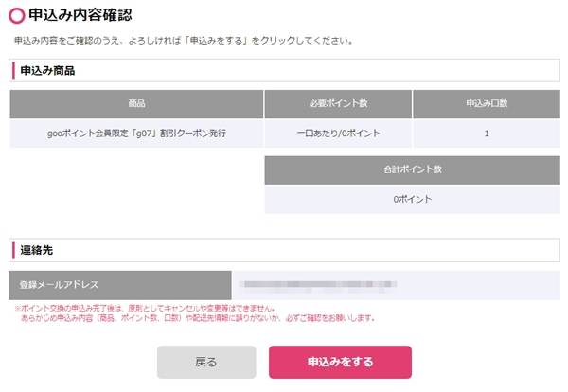Click the 必要ポイント数 column header
Viewport: 568px width, 392px height.
(338, 104)
